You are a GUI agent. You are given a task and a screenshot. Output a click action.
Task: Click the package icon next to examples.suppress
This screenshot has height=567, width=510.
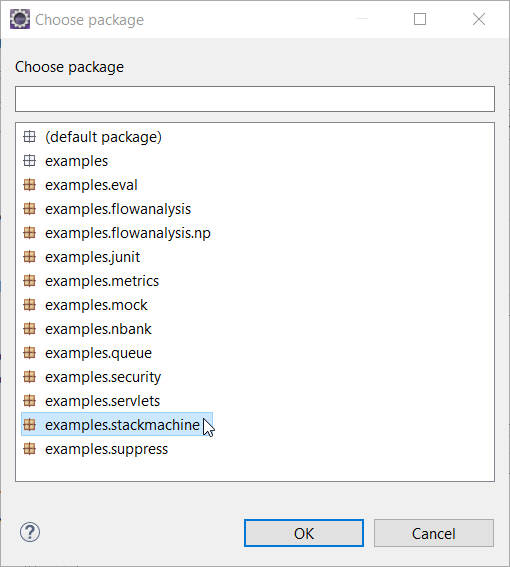(30, 449)
